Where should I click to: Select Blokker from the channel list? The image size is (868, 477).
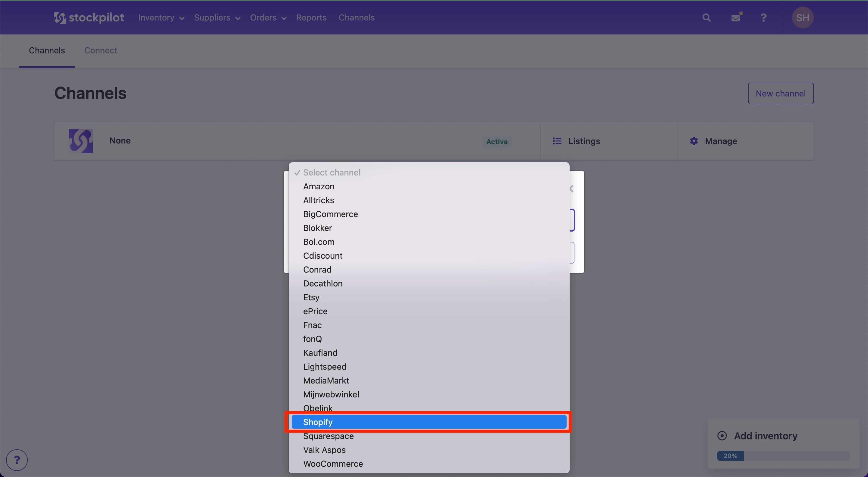429,228
